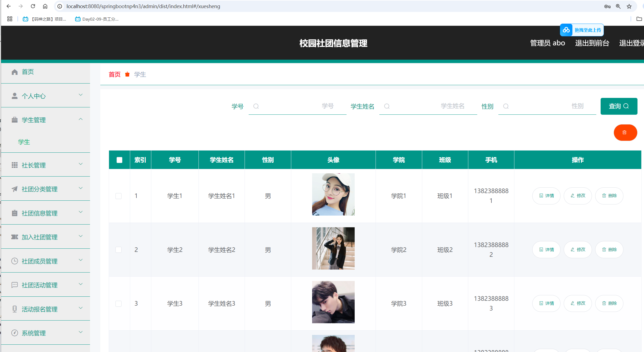Image resolution: width=644 pixels, height=352 pixels.
Task: Click the baidu cloud upload icon
Action: [566, 30]
